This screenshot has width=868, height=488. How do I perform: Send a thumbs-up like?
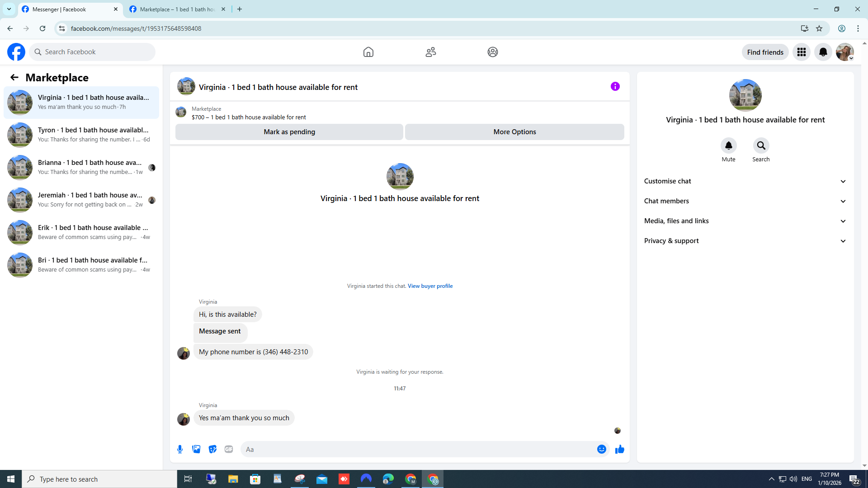620,449
